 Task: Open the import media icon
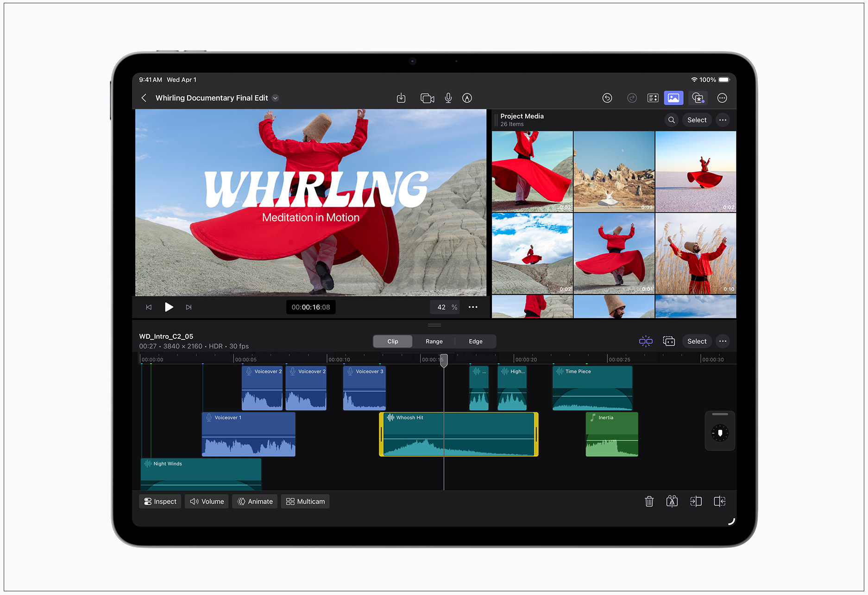401,98
